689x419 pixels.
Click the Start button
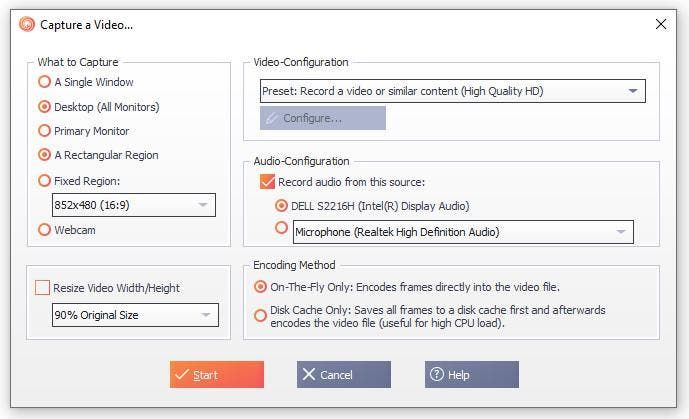217,375
